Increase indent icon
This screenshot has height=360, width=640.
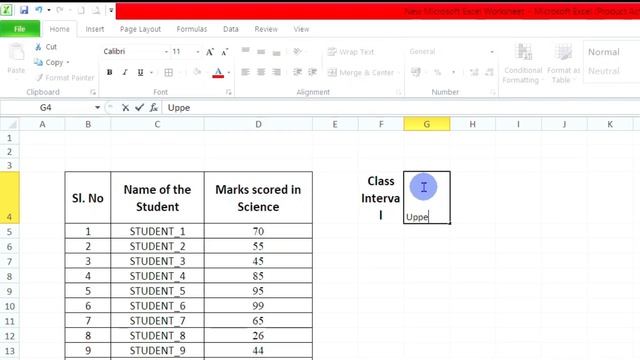tap(313, 72)
